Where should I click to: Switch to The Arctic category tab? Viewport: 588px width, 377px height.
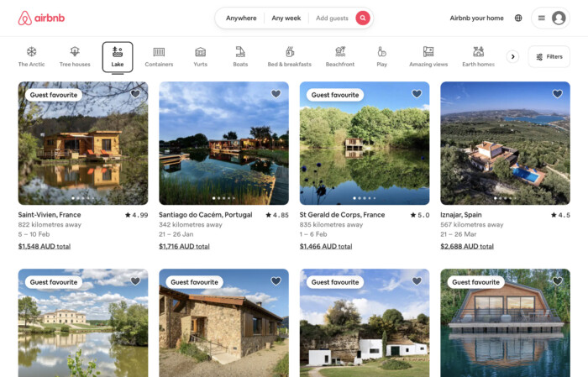point(31,56)
